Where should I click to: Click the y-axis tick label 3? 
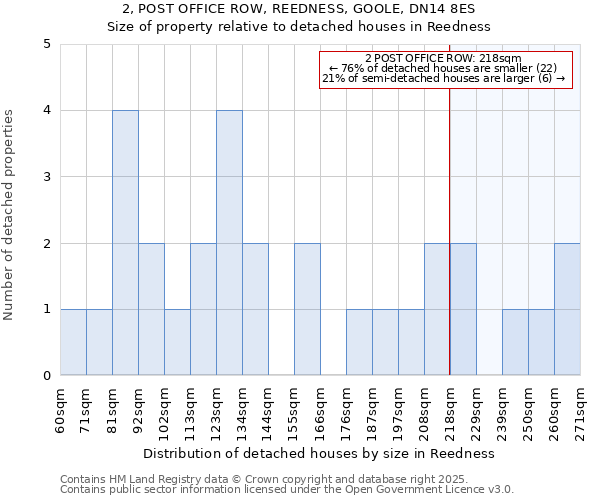click(46, 177)
